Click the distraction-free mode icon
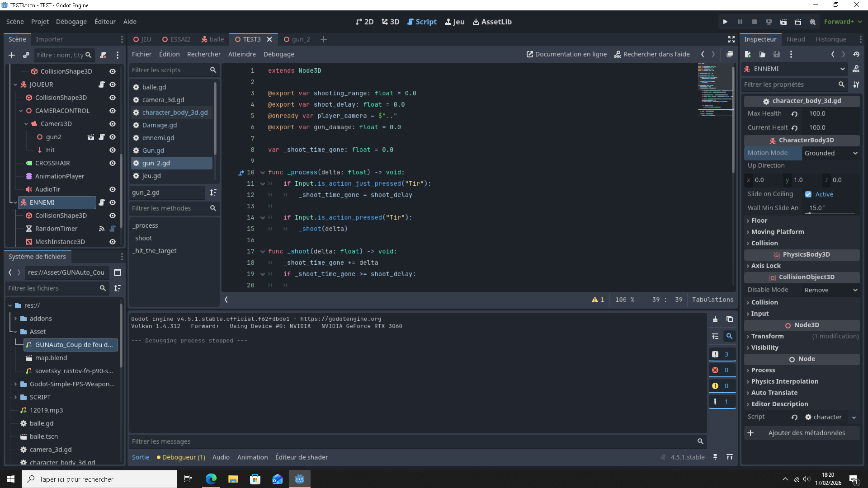 [x=731, y=39]
